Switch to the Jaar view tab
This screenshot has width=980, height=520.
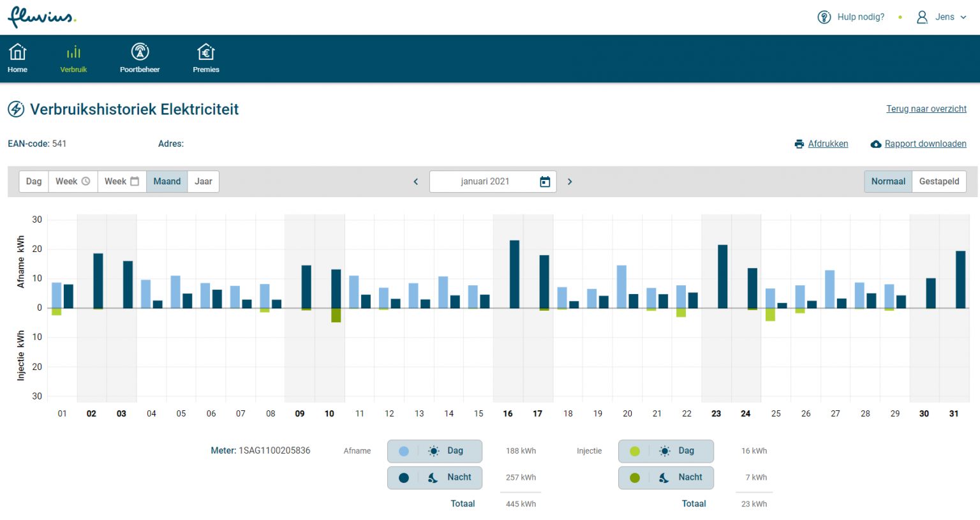pyautogui.click(x=203, y=181)
